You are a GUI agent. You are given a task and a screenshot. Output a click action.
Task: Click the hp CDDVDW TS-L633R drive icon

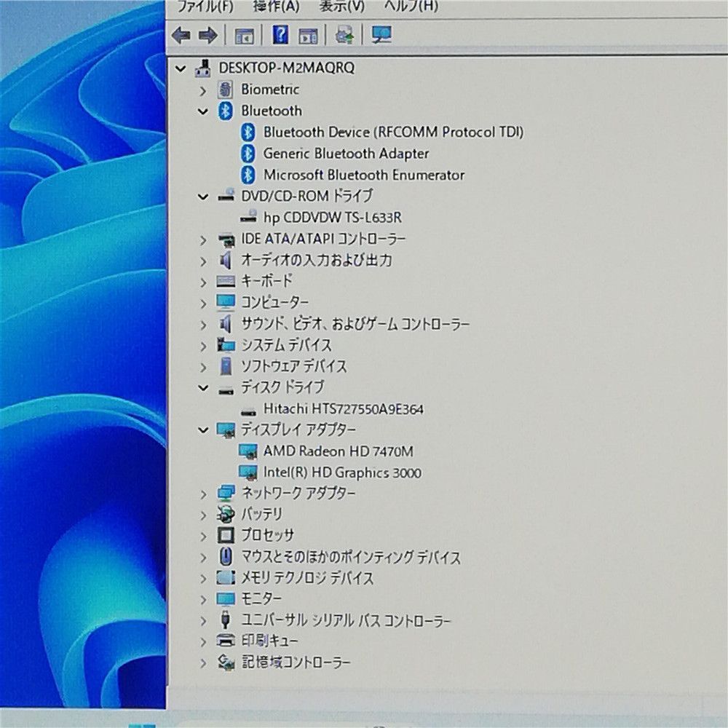tap(249, 217)
